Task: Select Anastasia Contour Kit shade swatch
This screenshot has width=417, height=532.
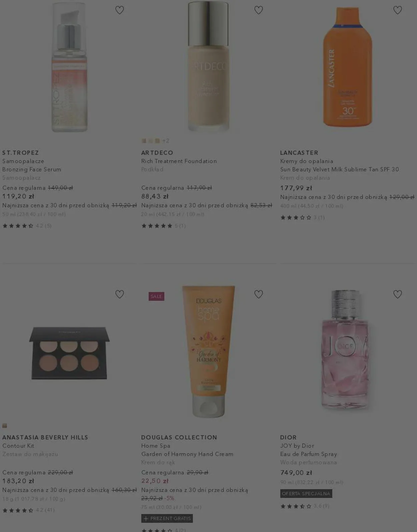Action: (5, 426)
